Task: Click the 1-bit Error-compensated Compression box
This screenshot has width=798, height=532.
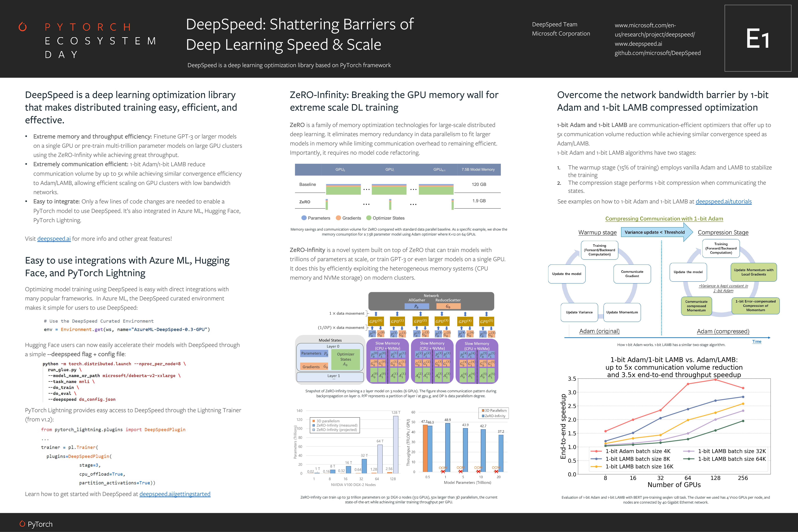Action: point(755,306)
